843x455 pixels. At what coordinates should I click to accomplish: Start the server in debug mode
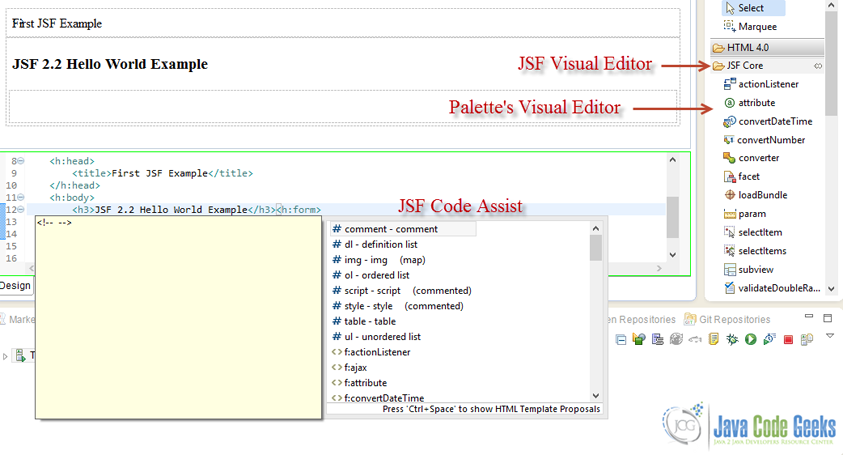[732, 339]
